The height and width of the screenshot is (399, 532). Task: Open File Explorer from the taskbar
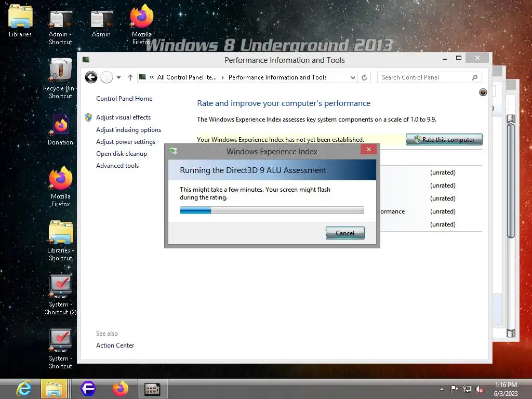54,389
